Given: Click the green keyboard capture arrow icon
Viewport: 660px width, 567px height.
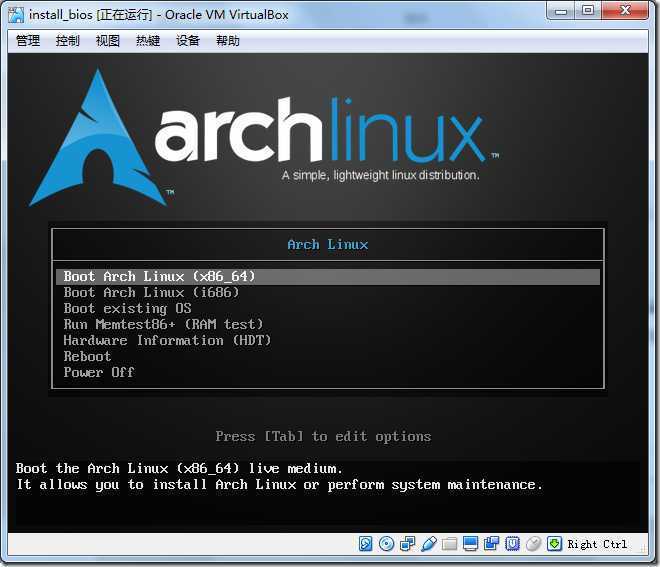Looking at the screenshot, I should click(x=554, y=544).
